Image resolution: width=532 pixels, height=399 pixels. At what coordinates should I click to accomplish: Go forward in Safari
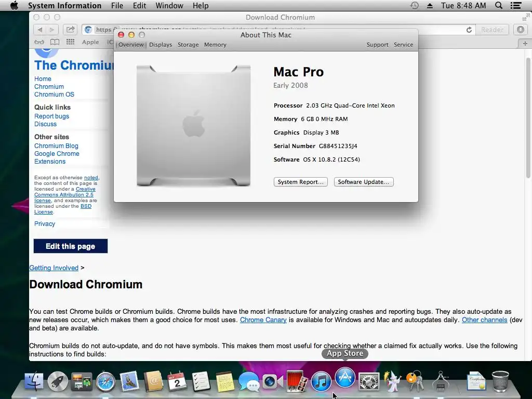click(52, 30)
